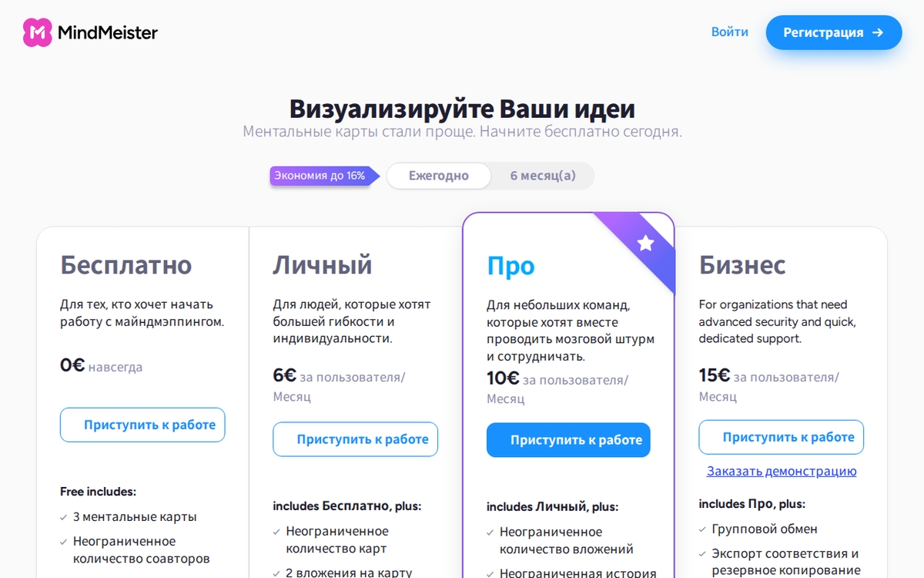
Task: Switch billing to 6 месяц(а)
Action: (x=543, y=176)
